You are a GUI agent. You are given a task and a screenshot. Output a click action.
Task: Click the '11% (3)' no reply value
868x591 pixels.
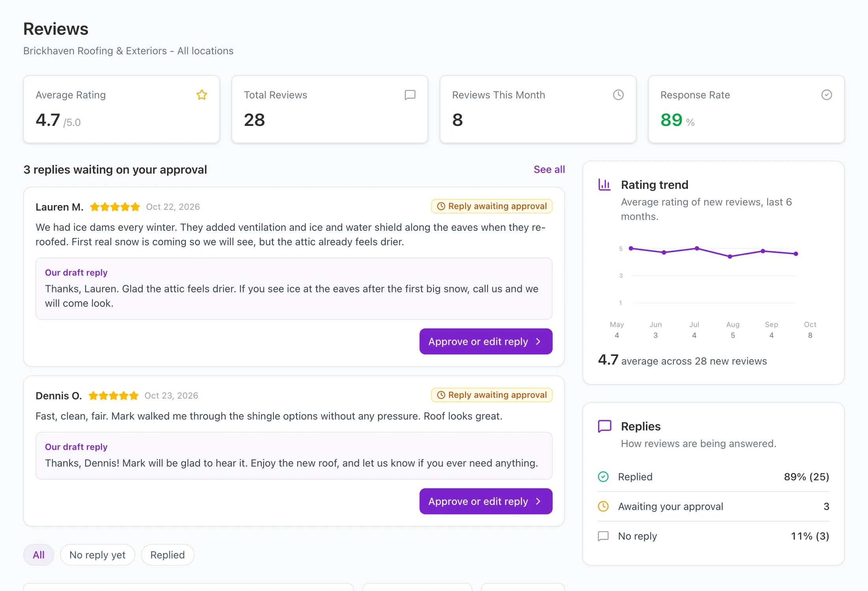pyautogui.click(x=810, y=536)
